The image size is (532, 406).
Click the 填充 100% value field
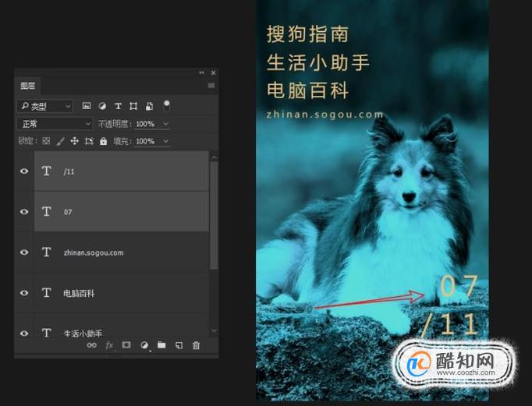click(146, 141)
